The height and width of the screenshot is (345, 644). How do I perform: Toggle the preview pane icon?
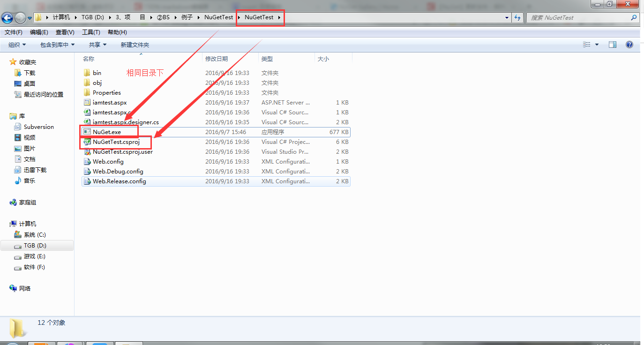(613, 45)
